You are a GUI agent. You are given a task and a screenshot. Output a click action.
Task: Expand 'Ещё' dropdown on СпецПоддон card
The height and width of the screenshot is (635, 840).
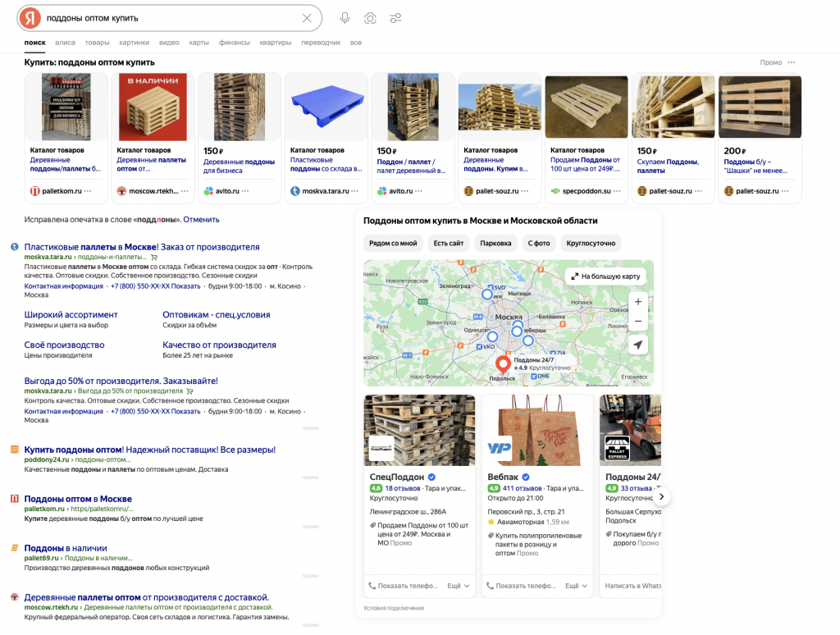[x=458, y=586]
